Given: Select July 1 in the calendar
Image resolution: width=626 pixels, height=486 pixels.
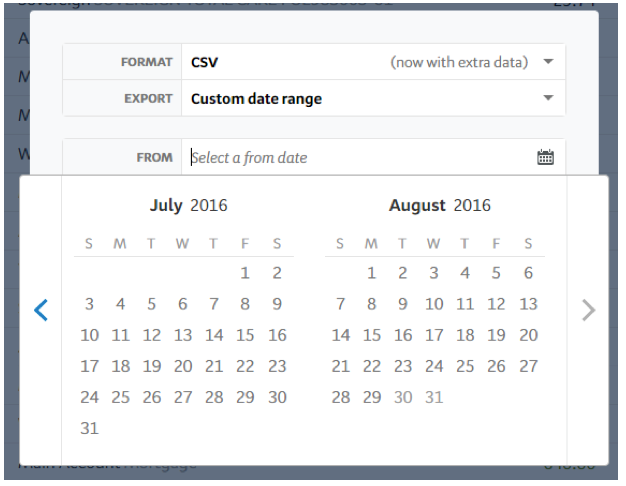Looking at the screenshot, I should [x=245, y=273].
